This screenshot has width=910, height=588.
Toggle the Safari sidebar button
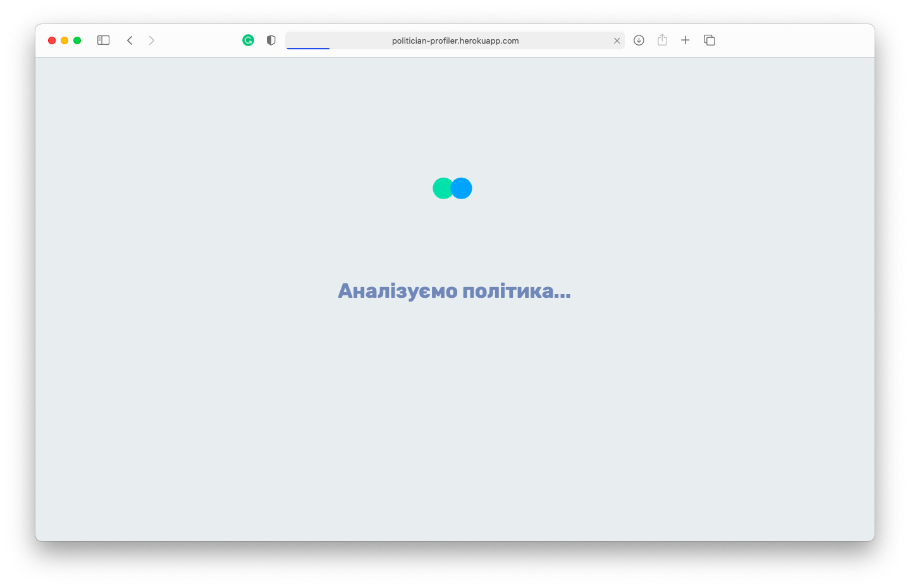click(x=104, y=40)
